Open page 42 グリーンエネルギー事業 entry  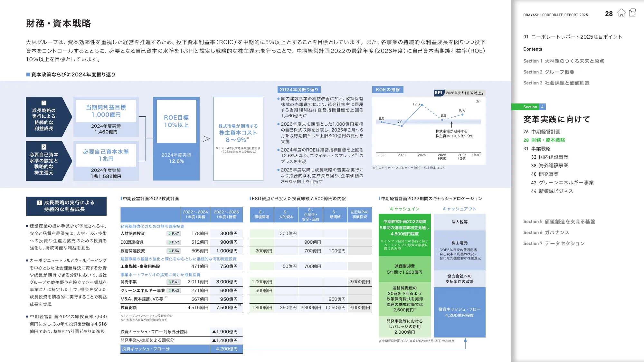point(562,183)
